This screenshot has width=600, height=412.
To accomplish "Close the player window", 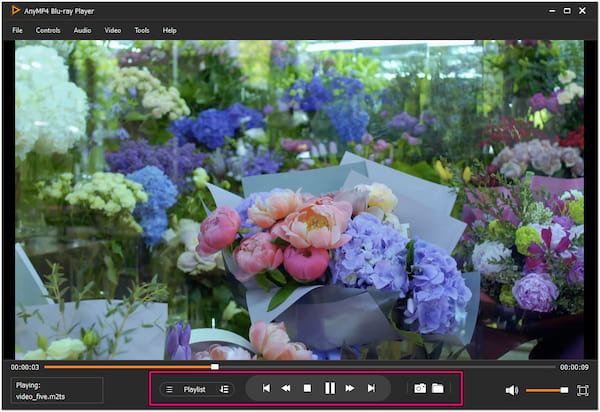I will 582,11.
